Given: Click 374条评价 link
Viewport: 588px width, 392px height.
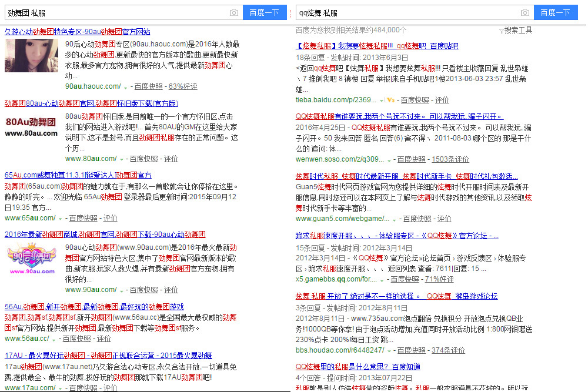Looking at the screenshot, I should pyautogui.click(x=448, y=350).
